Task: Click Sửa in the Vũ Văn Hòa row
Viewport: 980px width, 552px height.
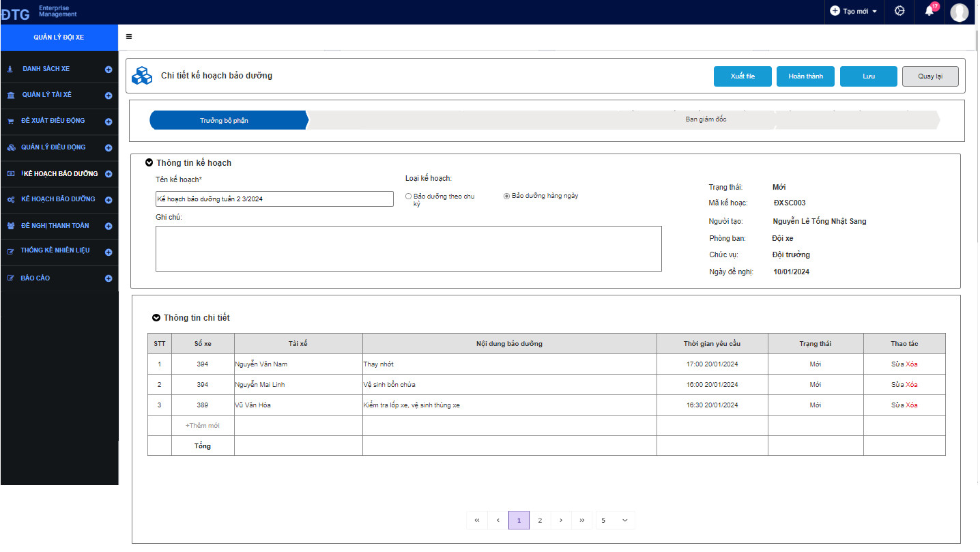Action: pyautogui.click(x=897, y=405)
